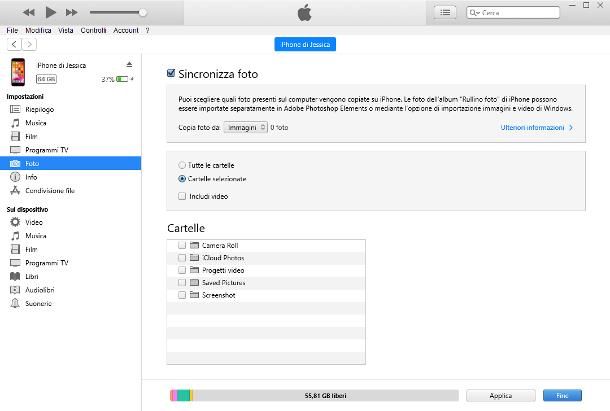Open the Copia foto da Immagini dropdown

245,127
